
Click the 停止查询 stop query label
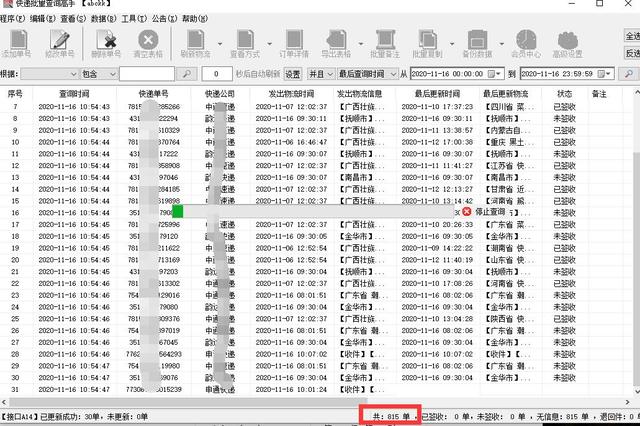tap(491, 211)
